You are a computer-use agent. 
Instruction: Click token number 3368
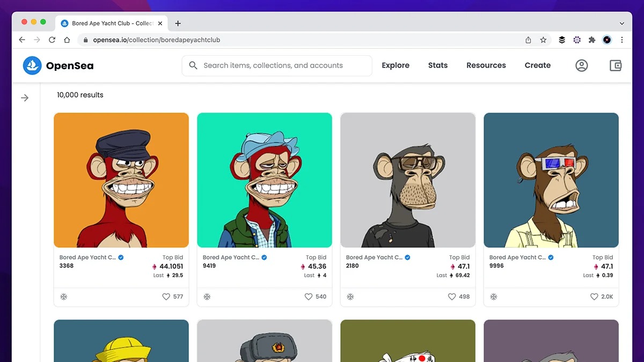(67, 265)
